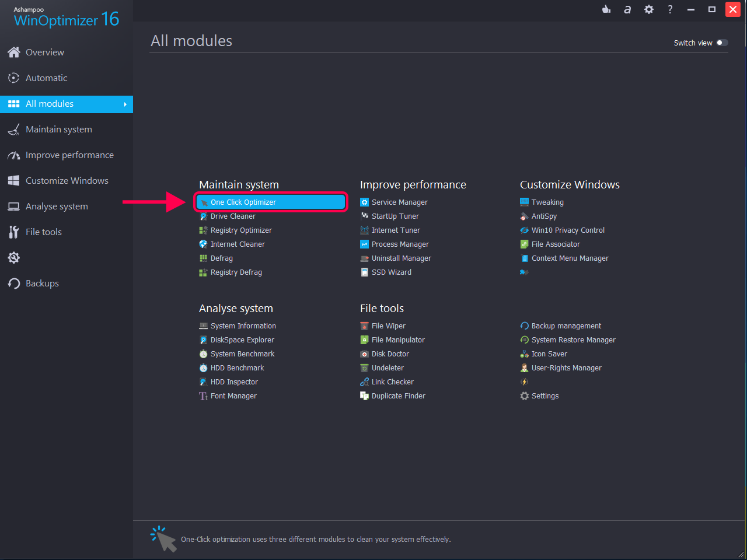Open the Overview sidebar tab

point(44,52)
